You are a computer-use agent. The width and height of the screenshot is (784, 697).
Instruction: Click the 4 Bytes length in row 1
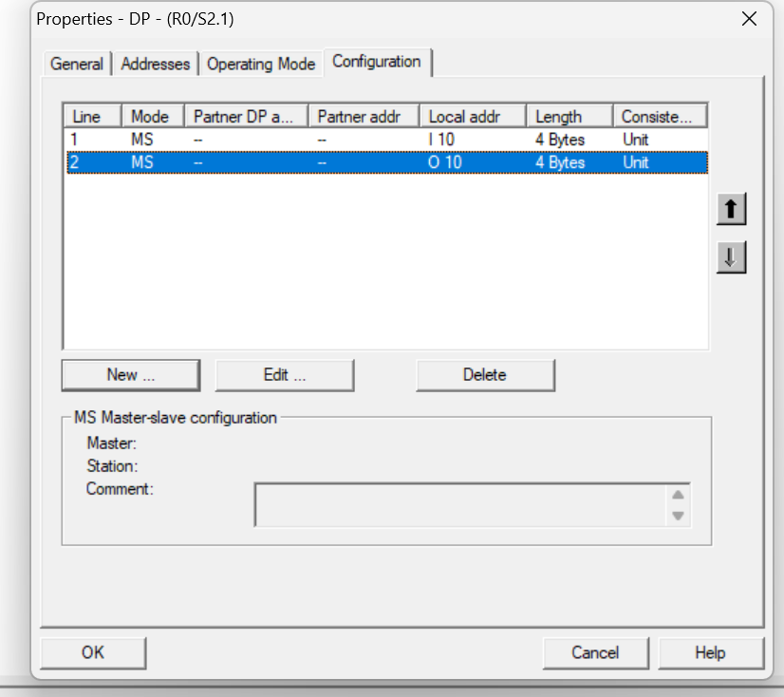560,139
